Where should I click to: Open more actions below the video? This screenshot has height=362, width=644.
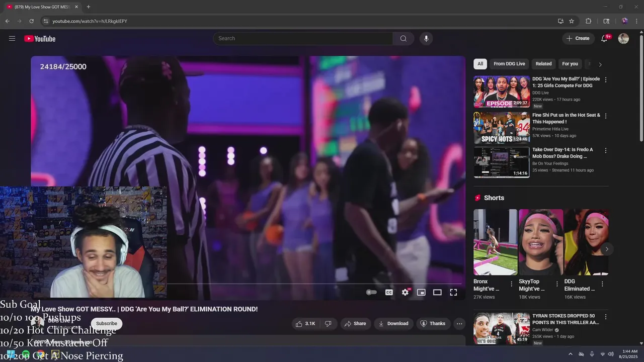coord(459,324)
